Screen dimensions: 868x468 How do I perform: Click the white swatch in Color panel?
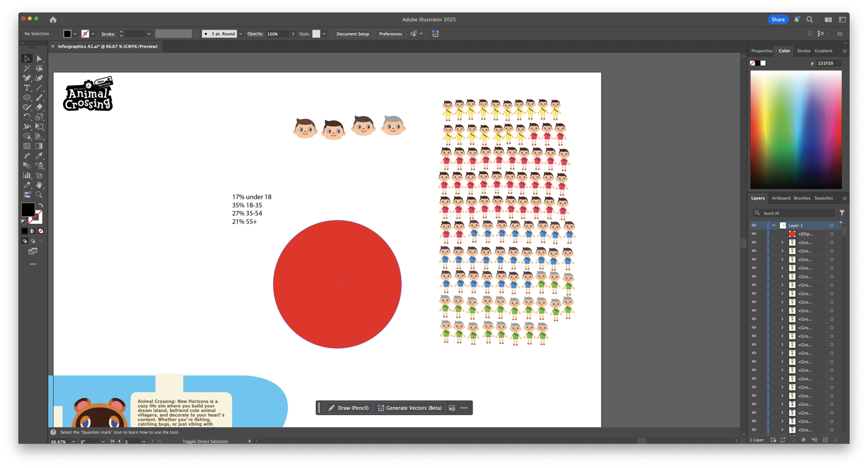763,63
